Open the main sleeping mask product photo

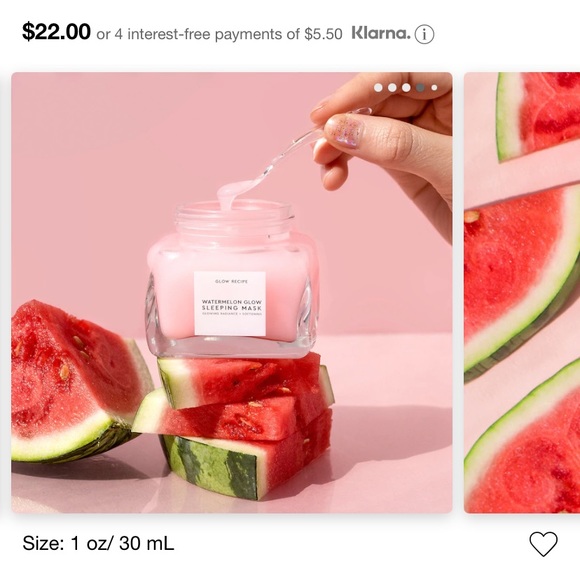point(232,292)
